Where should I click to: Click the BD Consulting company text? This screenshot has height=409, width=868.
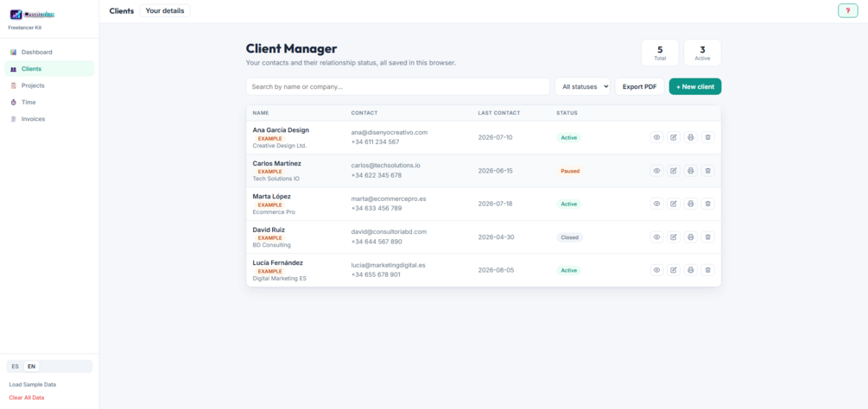tap(272, 245)
